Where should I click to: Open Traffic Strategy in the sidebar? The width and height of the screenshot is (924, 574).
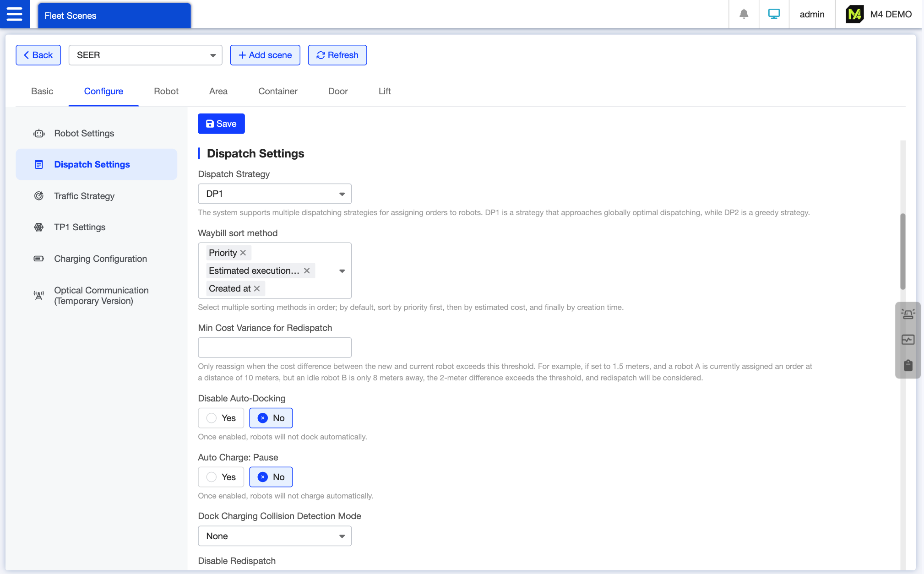point(84,196)
